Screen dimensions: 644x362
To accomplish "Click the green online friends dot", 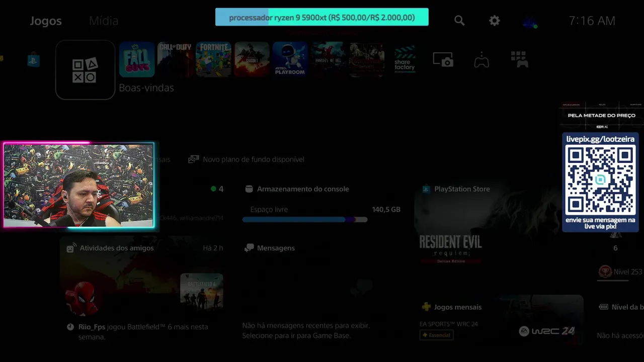I will click(213, 189).
